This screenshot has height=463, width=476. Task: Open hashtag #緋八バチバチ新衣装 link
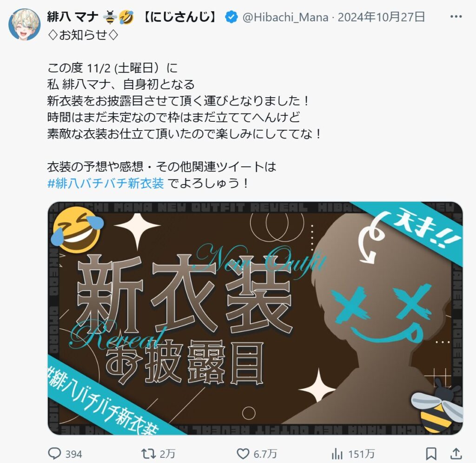click(106, 183)
